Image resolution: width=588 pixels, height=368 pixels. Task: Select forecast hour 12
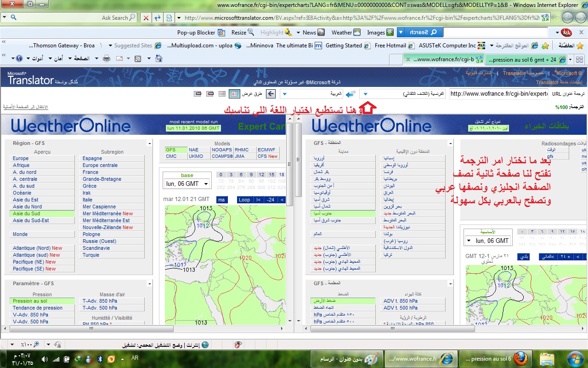click(262, 175)
